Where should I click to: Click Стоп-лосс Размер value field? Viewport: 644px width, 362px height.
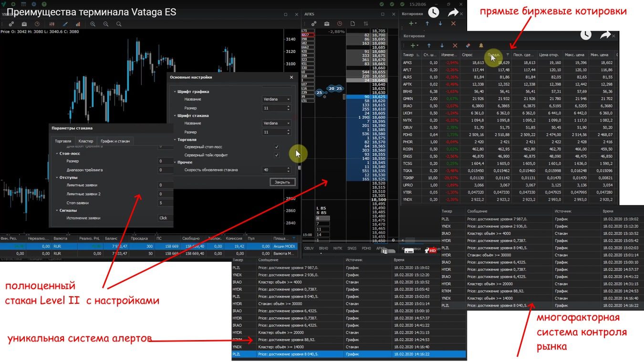[166, 161]
